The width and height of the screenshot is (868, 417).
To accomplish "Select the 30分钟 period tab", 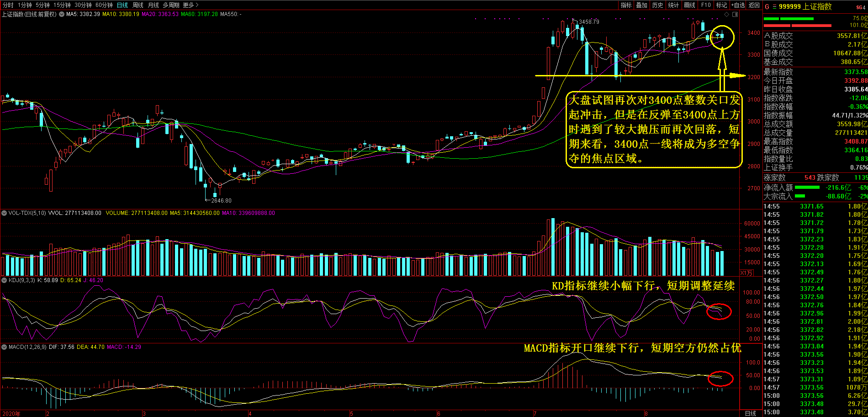I will click(x=83, y=5).
